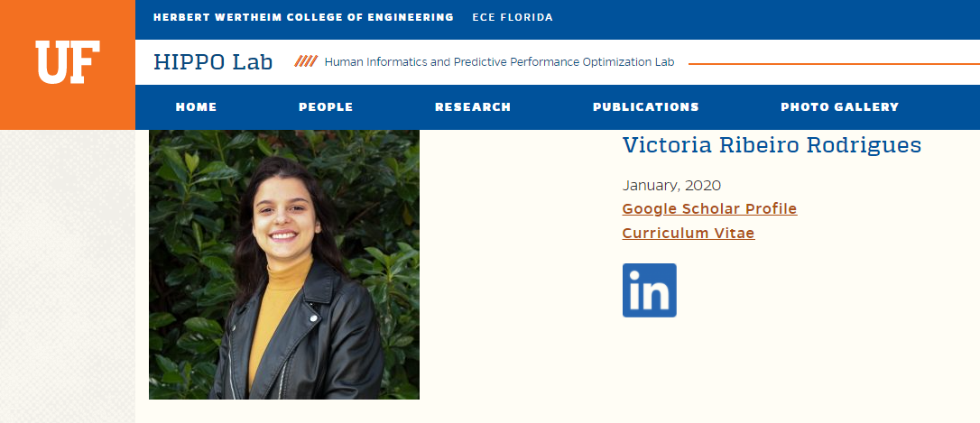Click the Human Informatics lab tagline text

coord(499,62)
